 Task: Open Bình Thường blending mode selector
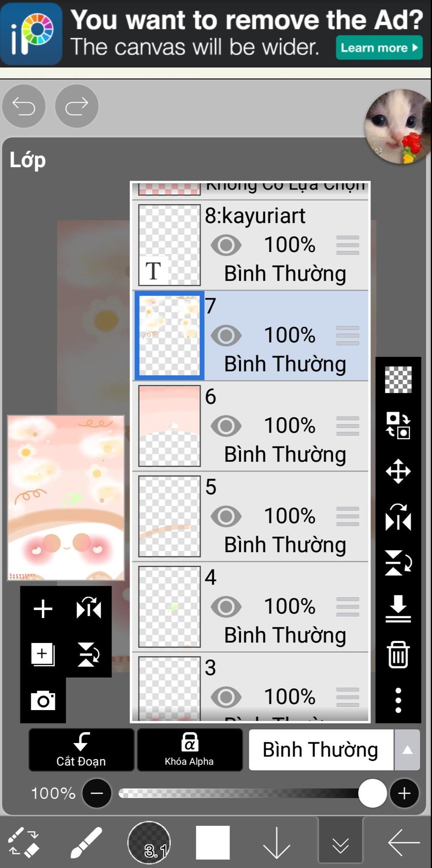(321, 750)
